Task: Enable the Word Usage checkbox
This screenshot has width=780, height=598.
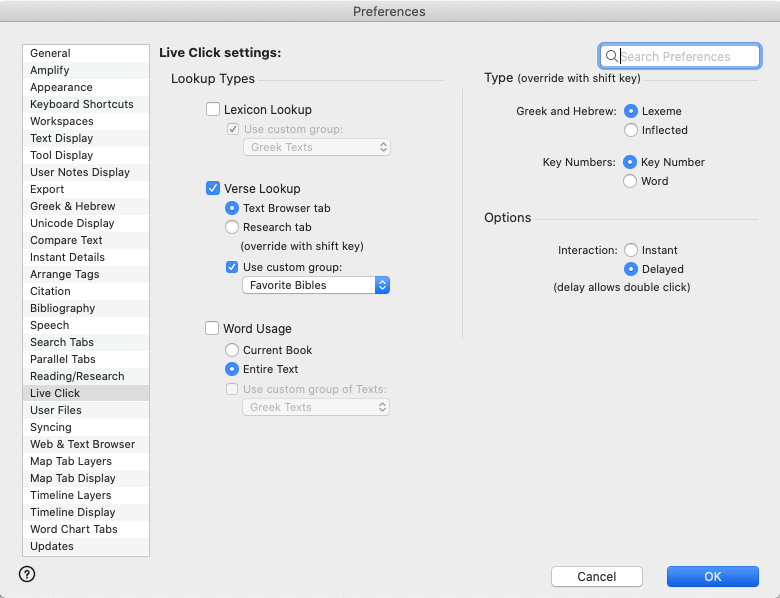Action: 213,328
